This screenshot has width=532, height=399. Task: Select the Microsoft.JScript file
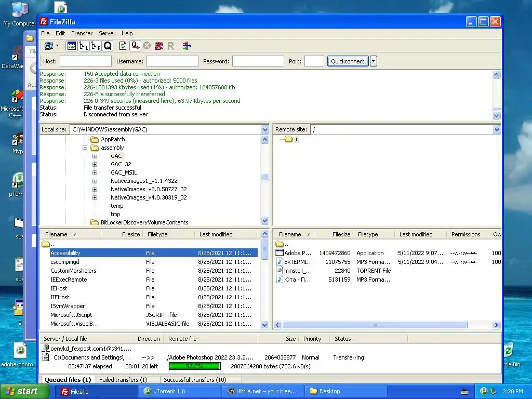click(71, 315)
